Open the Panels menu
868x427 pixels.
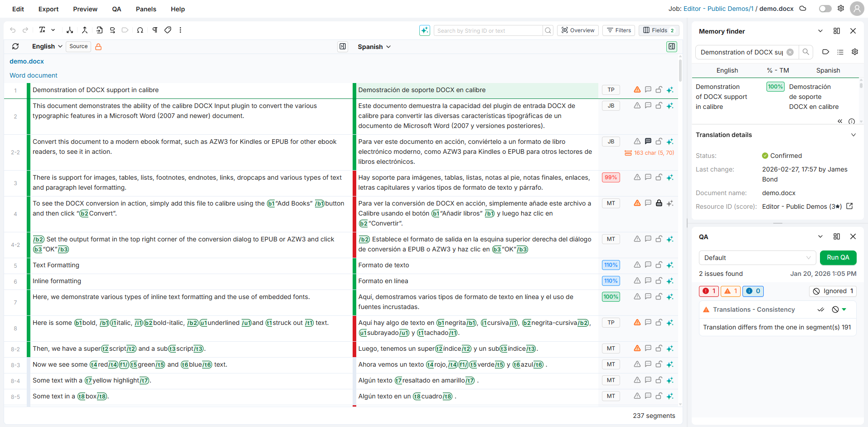pos(146,9)
